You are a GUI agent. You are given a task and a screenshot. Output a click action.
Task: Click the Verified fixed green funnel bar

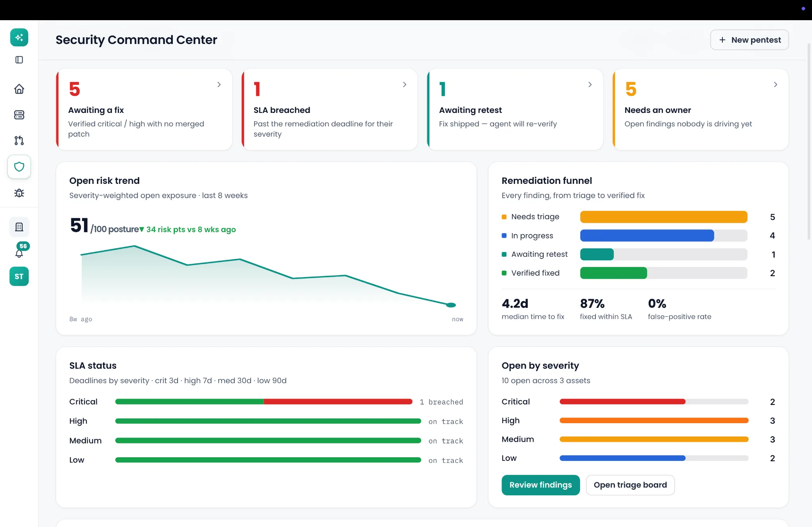(x=613, y=273)
